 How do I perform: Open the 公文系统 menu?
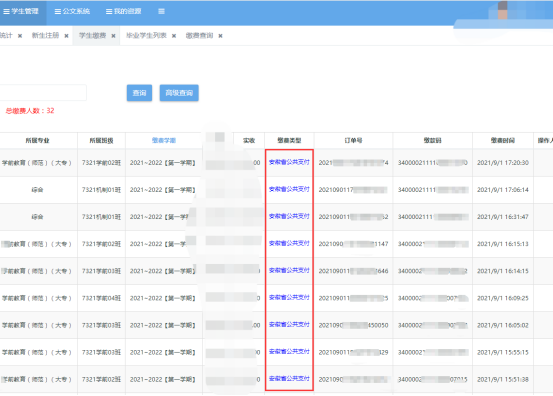click(x=72, y=11)
